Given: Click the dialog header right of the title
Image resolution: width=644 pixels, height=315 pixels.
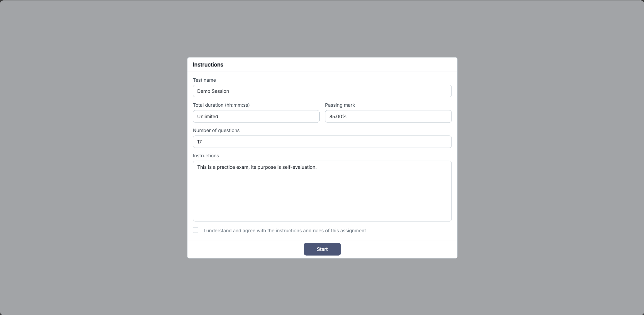Looking at the screenshot, I should 337,65.
